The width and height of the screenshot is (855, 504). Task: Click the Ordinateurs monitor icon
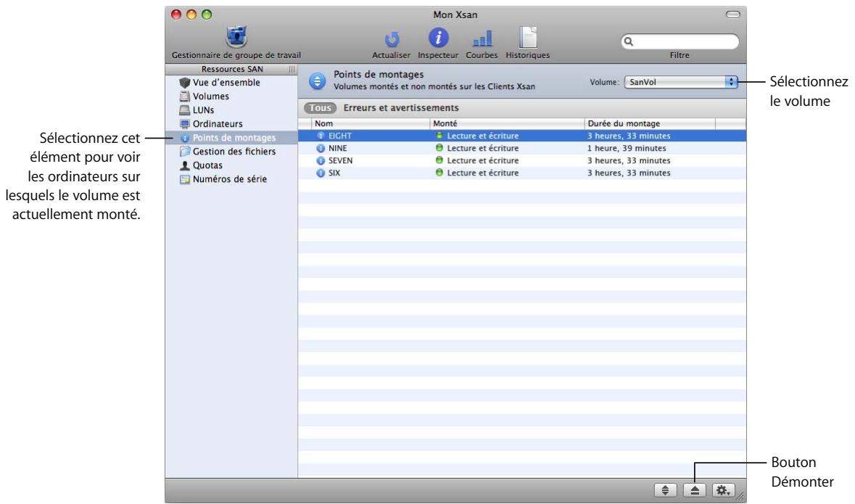[184, 124]
